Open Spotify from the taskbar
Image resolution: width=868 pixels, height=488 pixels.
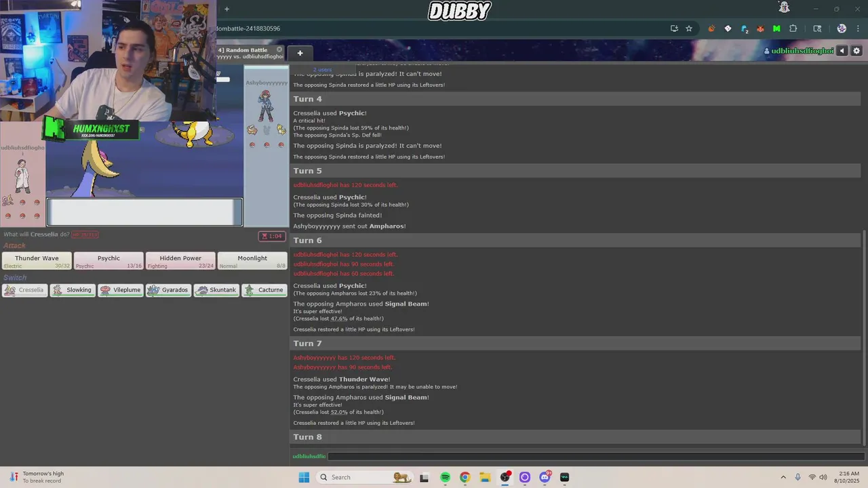coord(445,477)
